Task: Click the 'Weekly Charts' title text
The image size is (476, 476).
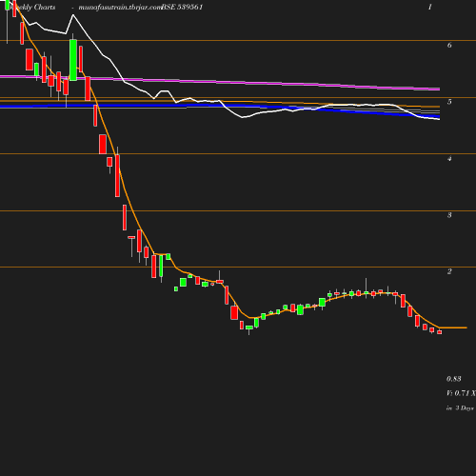Action: (32, 8)
